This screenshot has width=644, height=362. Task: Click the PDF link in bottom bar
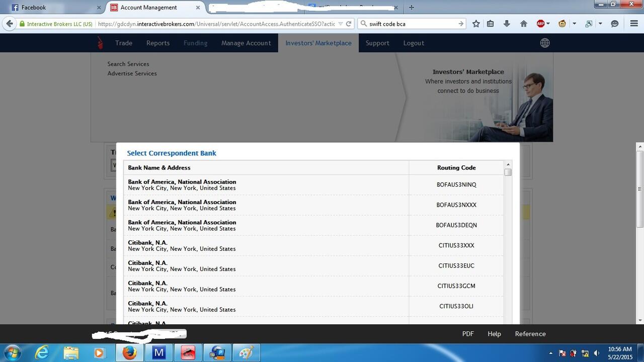[468, 334]
